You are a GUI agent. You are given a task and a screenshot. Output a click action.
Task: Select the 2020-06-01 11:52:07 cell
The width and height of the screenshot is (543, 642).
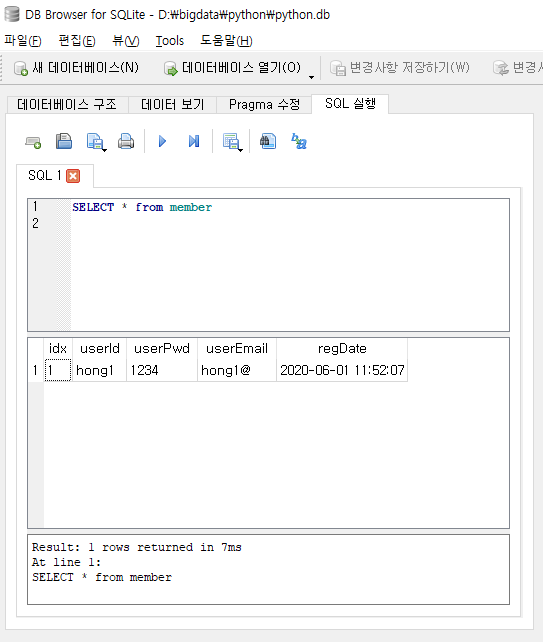(342, 370)
